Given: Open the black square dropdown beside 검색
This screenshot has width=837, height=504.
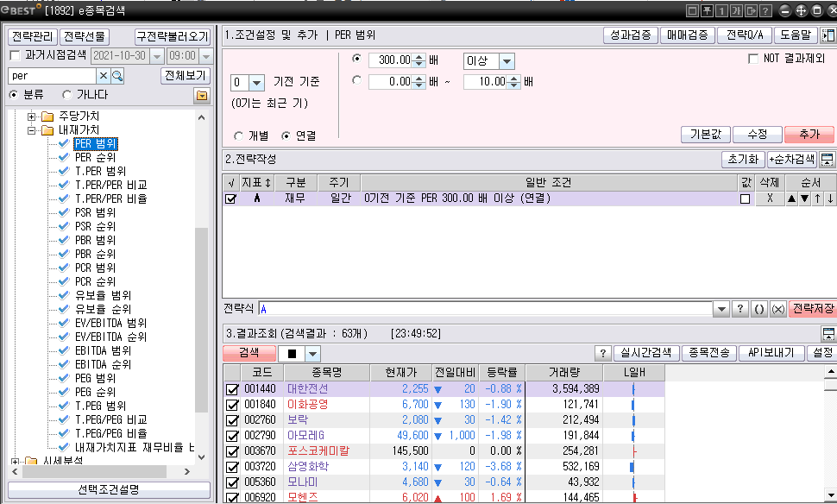Looking at the screenshot, I should pos(313,354).
